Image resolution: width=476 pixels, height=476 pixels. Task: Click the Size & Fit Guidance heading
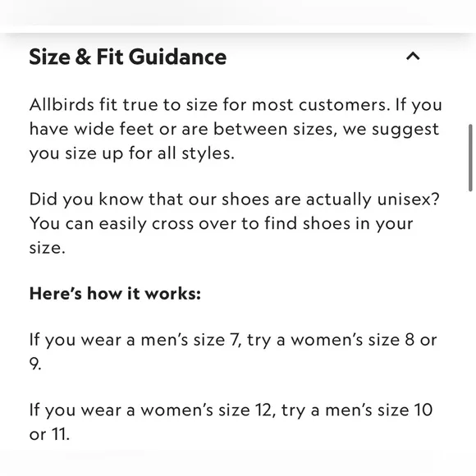click(128, 57)
